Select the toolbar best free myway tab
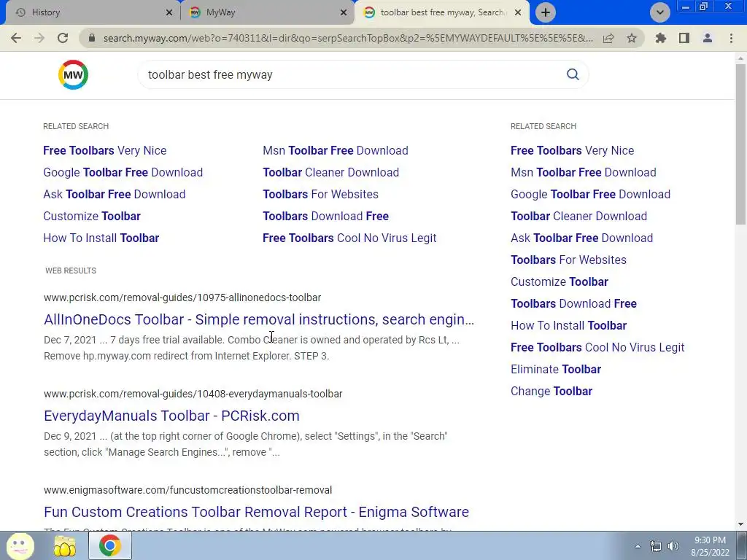747x560 pixels. click(x=441, y=12)
